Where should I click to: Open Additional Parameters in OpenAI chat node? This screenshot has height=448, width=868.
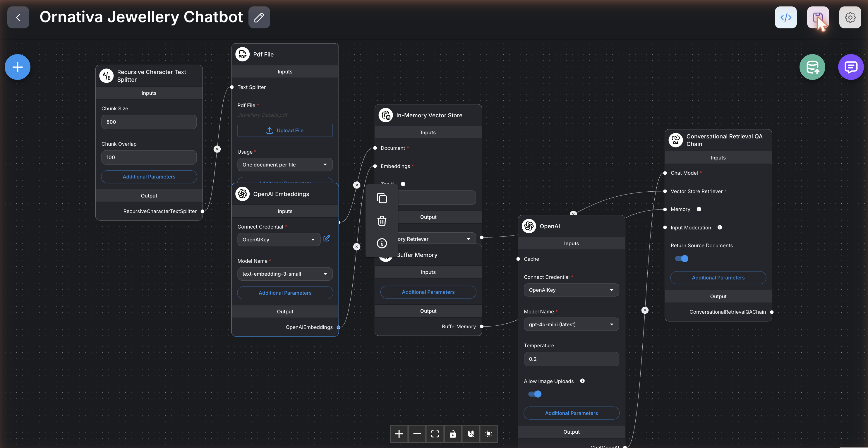[571, 413]
